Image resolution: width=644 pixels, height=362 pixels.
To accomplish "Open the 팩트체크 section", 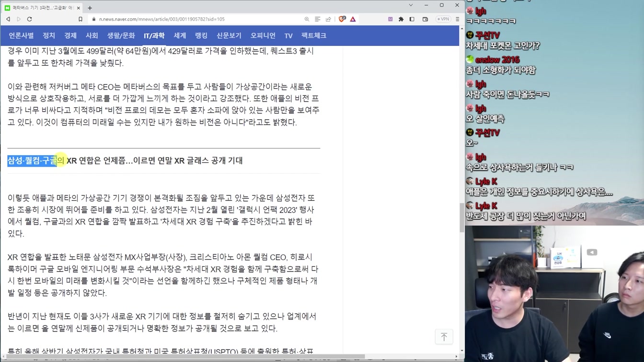I will click(x=314, y=35).
